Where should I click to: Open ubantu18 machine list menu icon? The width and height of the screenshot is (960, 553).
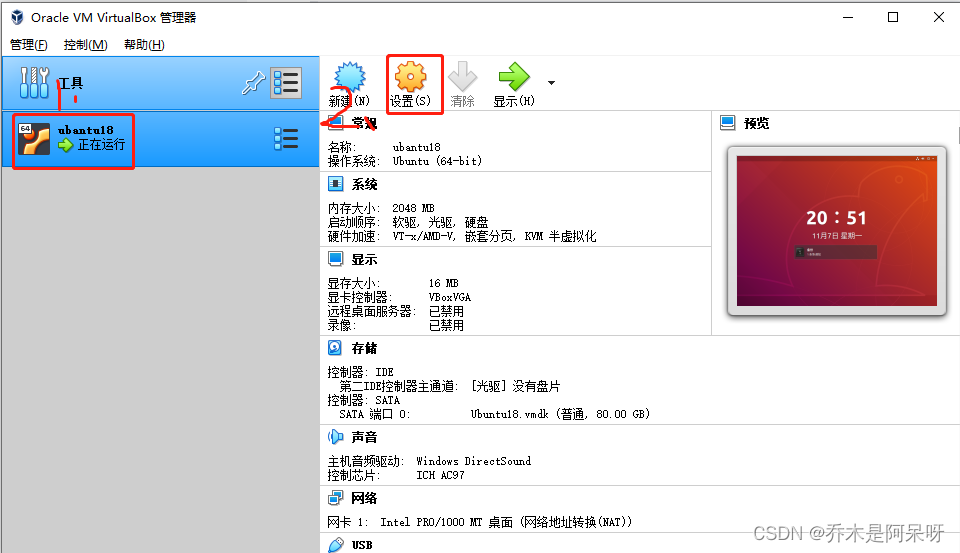click(286, 139)
